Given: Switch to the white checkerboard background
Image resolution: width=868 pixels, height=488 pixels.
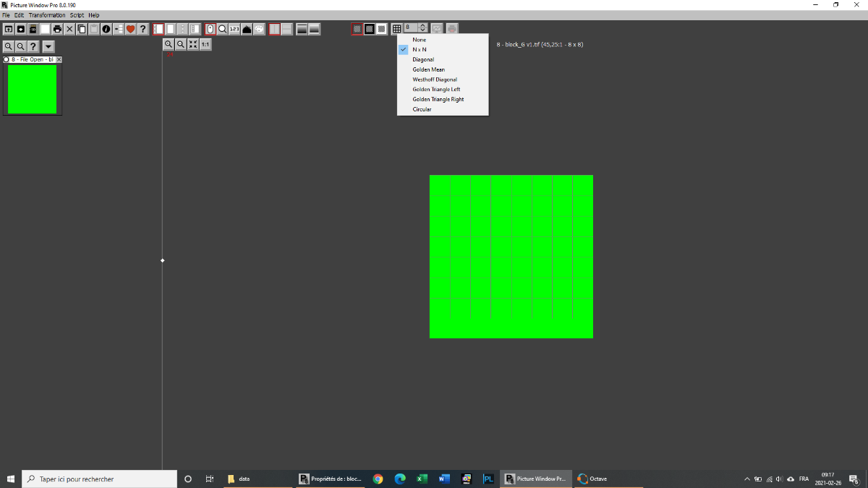Looking at the screenshot, I should 381,29.
